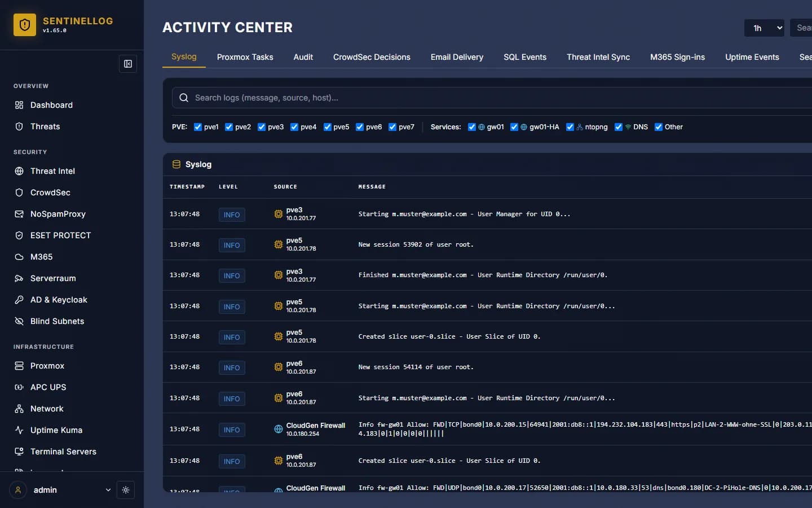Uncheck the gw01 service checkbox
Screen dimensions: 812x508
click(472, 127)
